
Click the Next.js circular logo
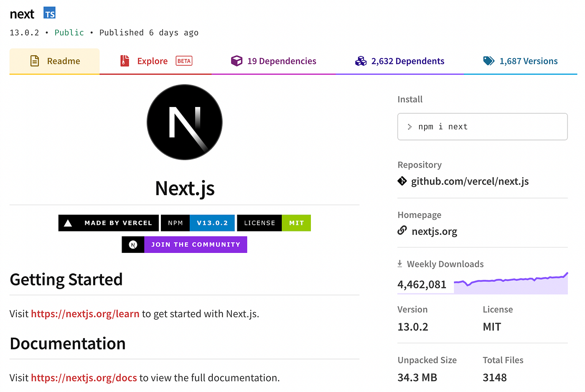point(185,122)
